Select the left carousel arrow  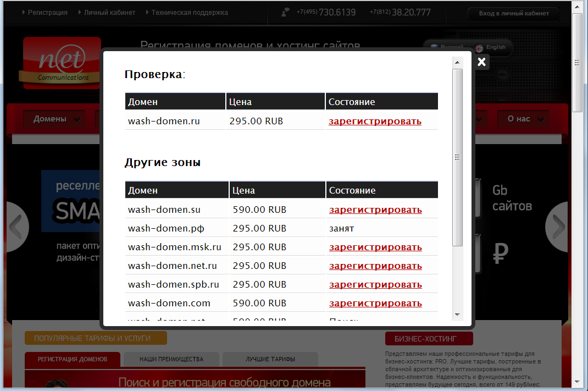point(16,227)
